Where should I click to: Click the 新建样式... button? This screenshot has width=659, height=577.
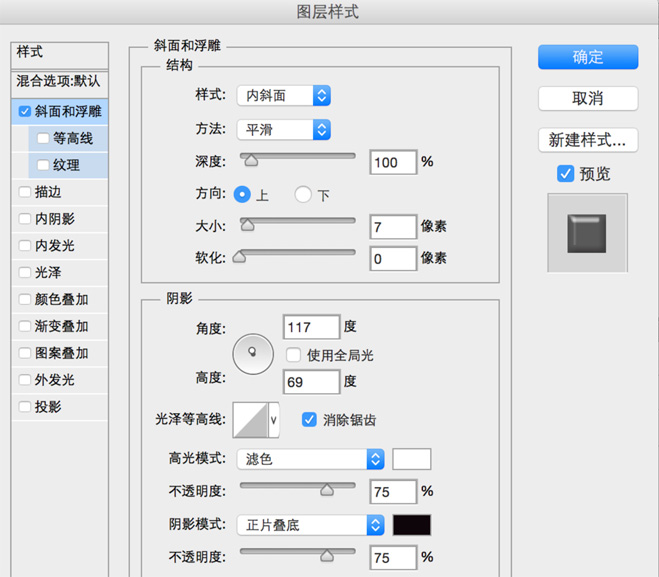tap(587, 139)
